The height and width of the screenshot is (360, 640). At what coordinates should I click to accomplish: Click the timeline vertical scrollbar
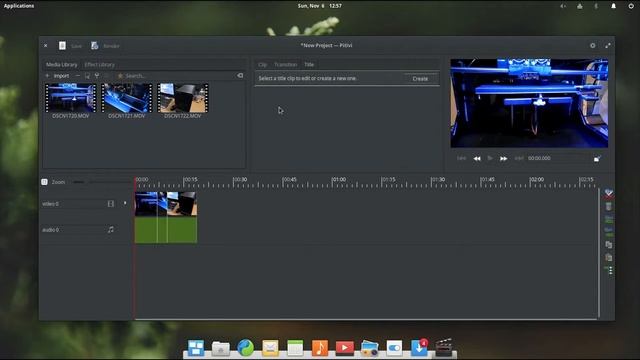click(x=599, y=253)
